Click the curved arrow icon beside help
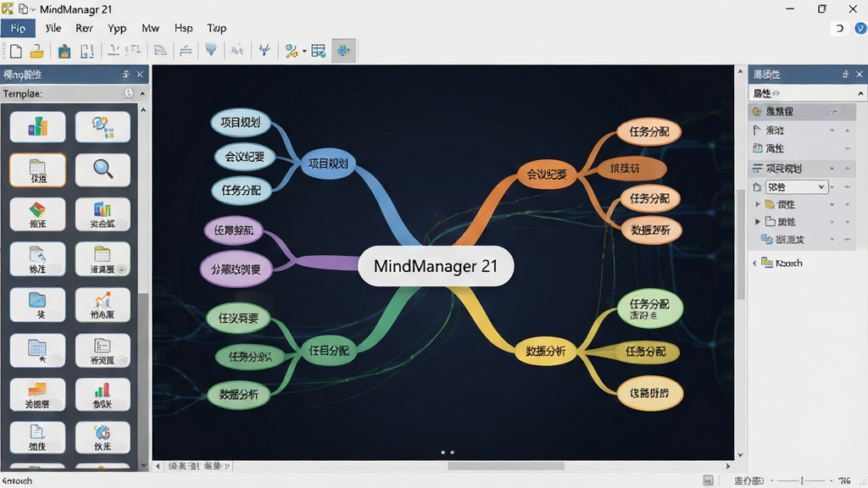Image resolution: width=868 pixels, height=488 pixels. (840, 28)
